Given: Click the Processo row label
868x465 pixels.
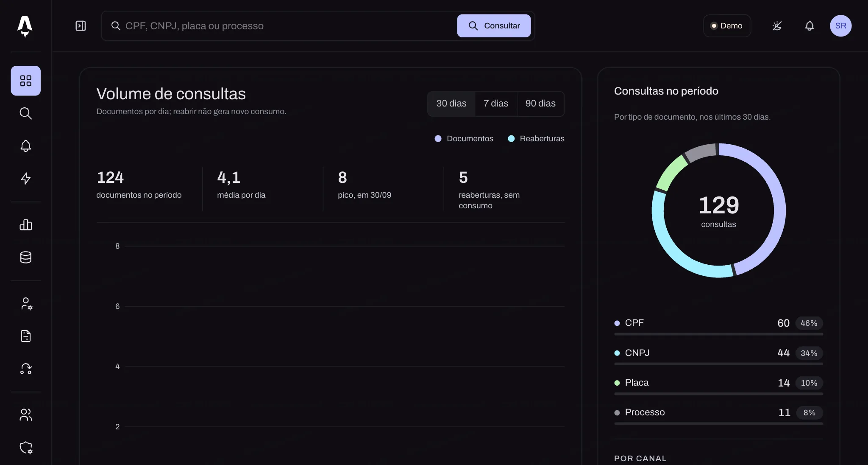Looking at the screenshot, I should [645, 412].
